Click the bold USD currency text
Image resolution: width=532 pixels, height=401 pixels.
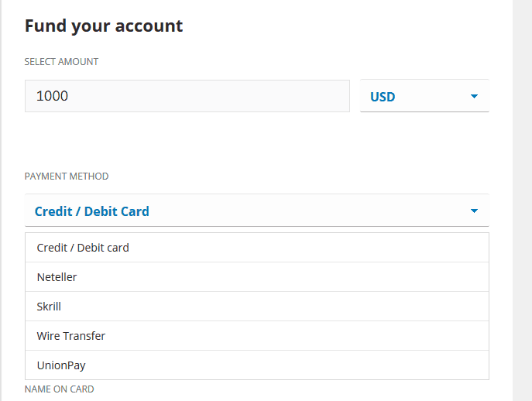click(x=383, y=97)
